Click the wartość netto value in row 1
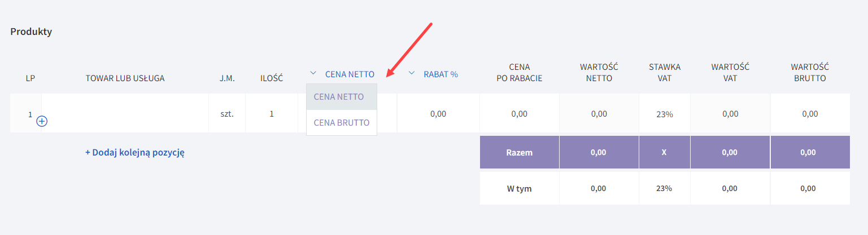This screenshot has height=235, width=868. [x=599, y=113]
